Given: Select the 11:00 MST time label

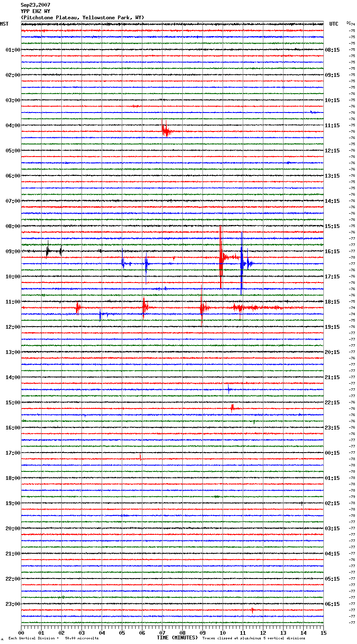Looking at the screenshot, I should [13, 302].
